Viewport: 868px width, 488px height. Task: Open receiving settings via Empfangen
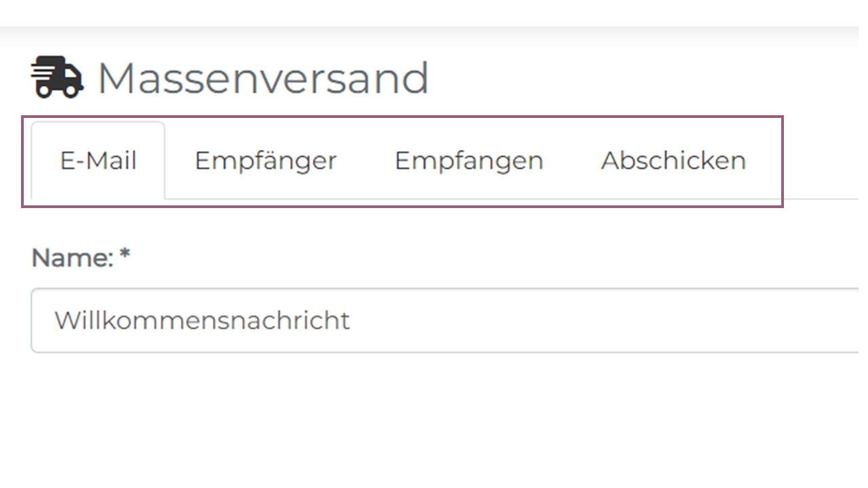point(469,161)
